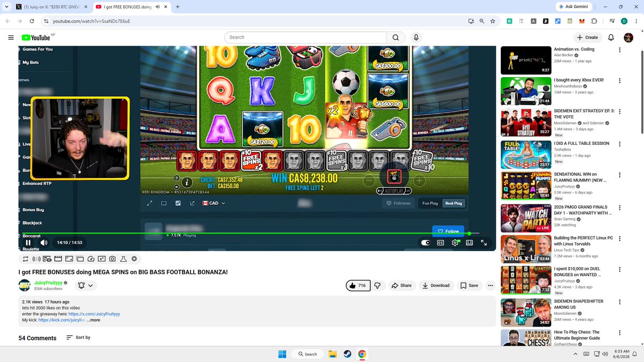Image resolution: width=644 pixels, height=362 pixels.
Task: Click the Share button
Action: click(x=401, y=285)
